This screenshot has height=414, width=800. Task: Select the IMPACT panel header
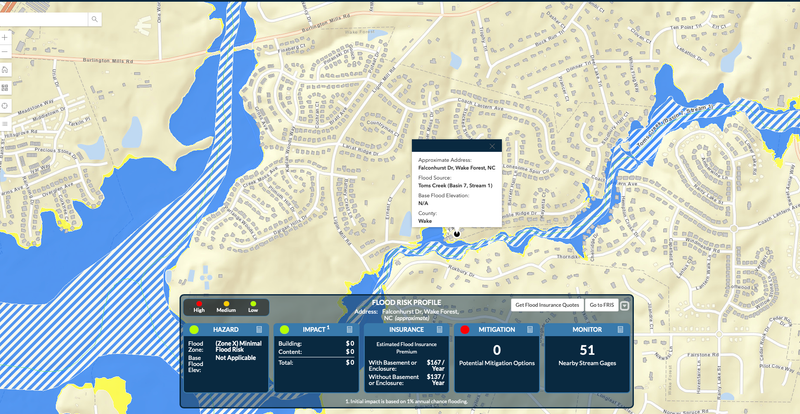coord(316,330)
